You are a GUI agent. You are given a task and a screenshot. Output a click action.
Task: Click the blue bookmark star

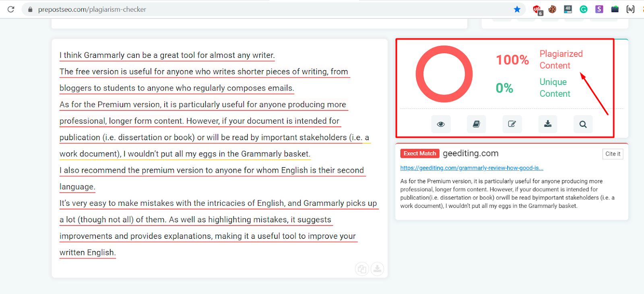click(517, 9)
